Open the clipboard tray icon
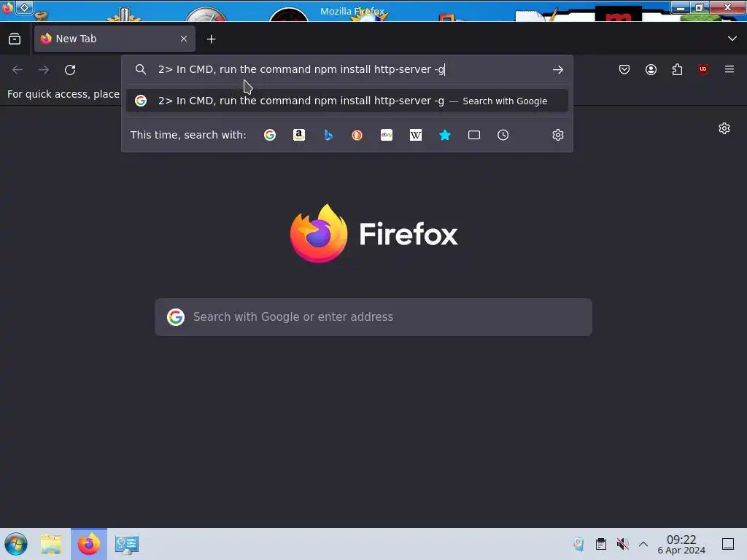The image size is (747, 560). (601, 544)
